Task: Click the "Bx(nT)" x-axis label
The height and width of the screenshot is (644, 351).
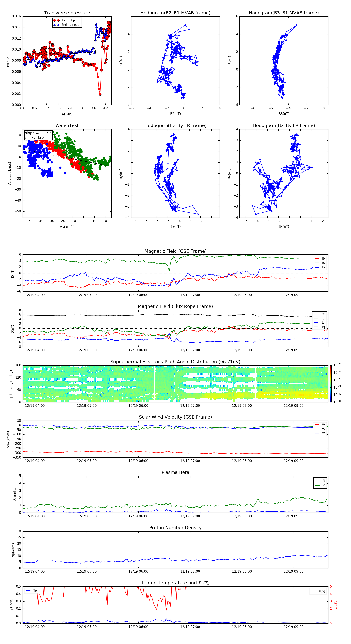Action: 284,227
